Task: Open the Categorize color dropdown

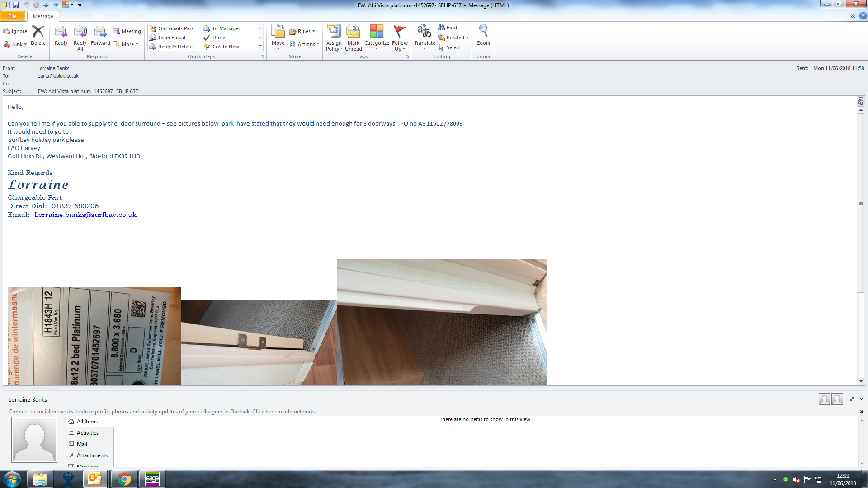Action: [377, 37]
